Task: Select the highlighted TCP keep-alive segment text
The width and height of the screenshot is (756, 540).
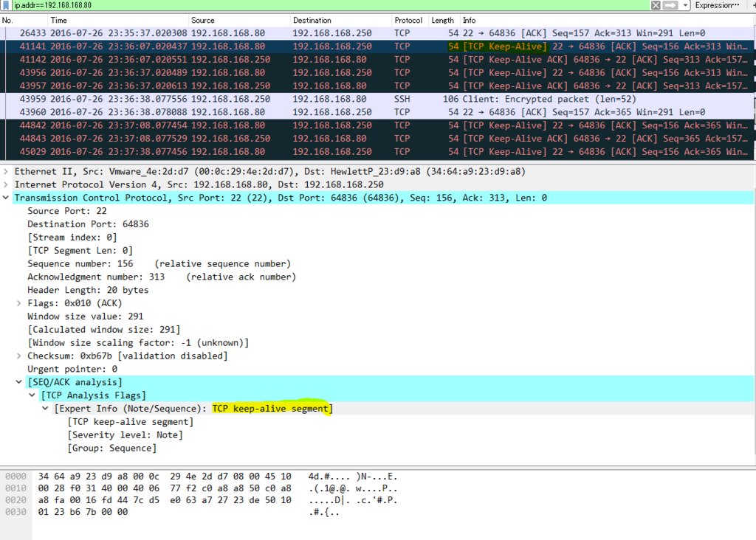Action: coord(272,408)
